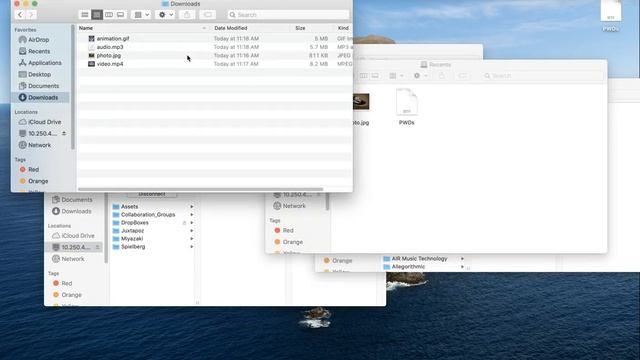The width and height of the screenshot is (640, 360).
Task: Switch Downloads window to icon view
Action: [x=84, y=15]
